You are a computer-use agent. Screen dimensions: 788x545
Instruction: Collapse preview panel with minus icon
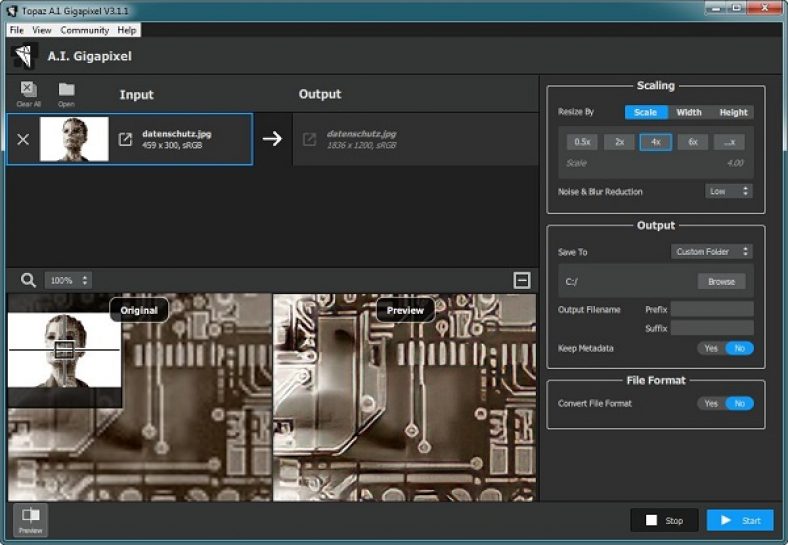coord(521,281)
